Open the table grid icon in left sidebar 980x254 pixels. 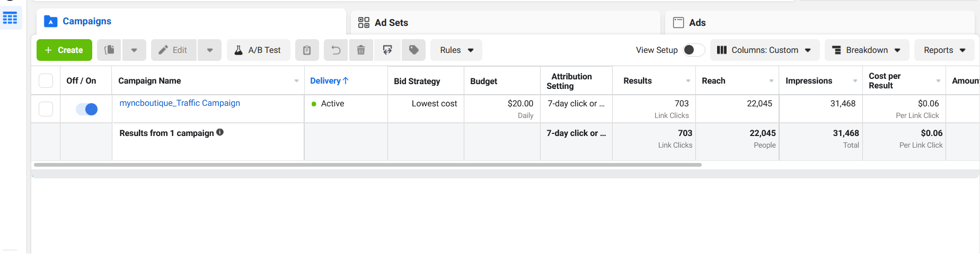click(10, 19)
